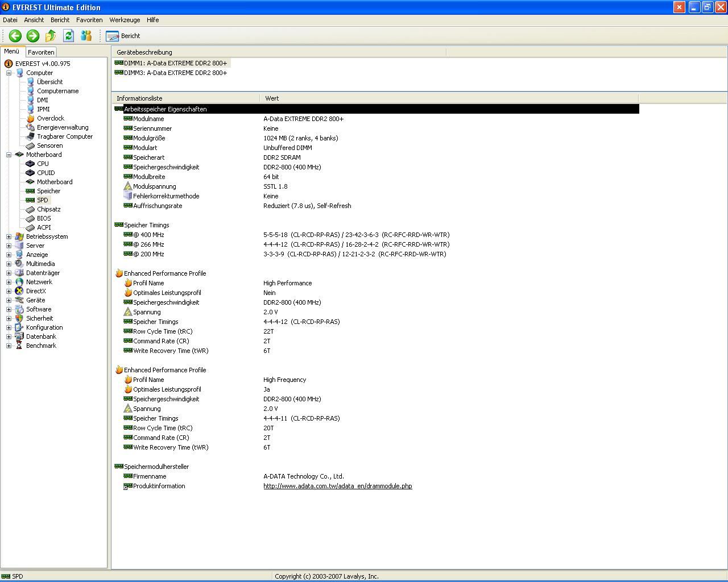The height and width of the screenshot is (582, 728).
Task: Expand the DirectX branch
Action: coord(9,291)
